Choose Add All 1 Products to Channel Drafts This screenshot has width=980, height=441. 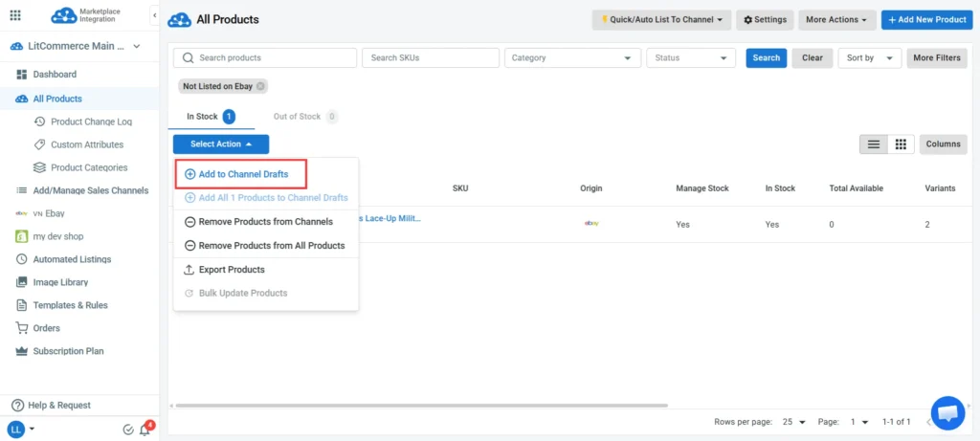pyautogui.click(x=266, y=198)
